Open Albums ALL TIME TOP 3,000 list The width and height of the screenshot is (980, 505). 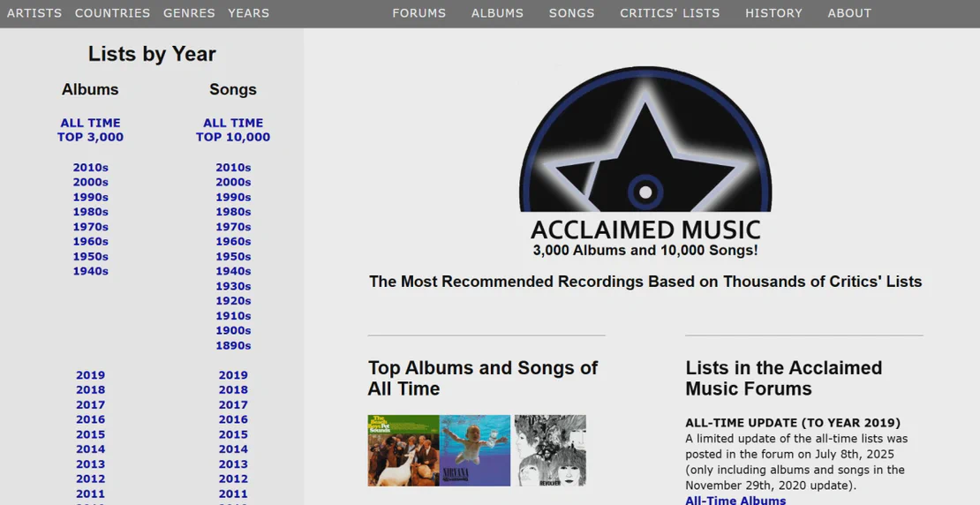[x=91, y=130]
